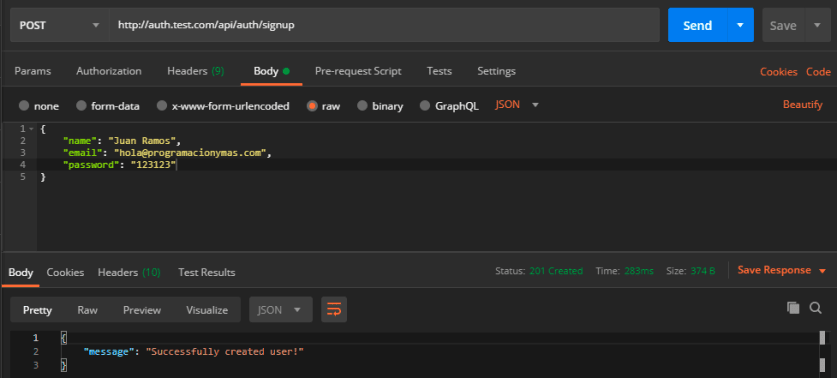Screen dimensions: 837x378
Task: Click the "Successfully created user!" response text
Action: tap(225, 351)
